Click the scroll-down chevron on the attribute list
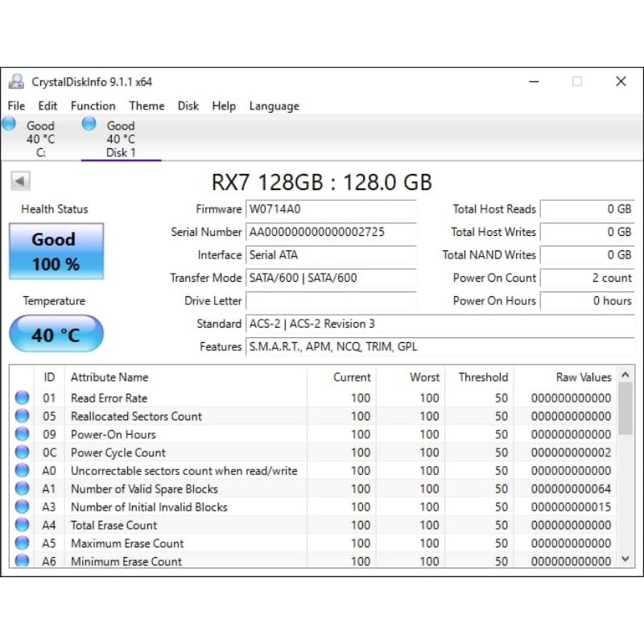This screenshot has height=644, width=644. (x=625, y=557)
